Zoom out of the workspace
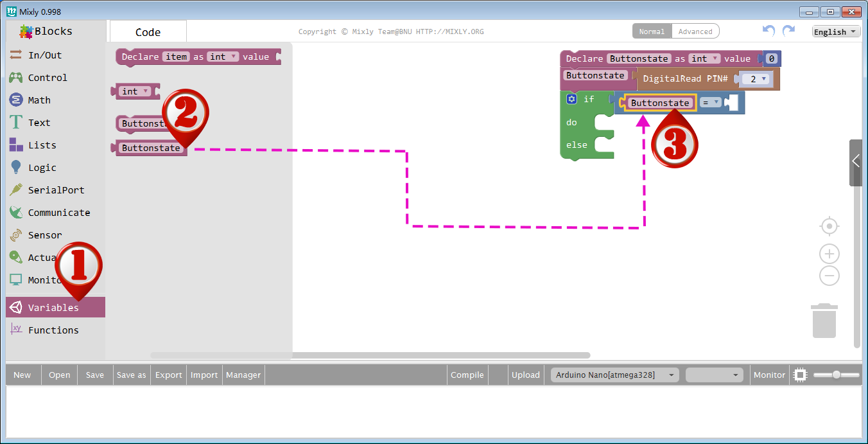This screenshot has width=868, height=444. click(829, 276)
